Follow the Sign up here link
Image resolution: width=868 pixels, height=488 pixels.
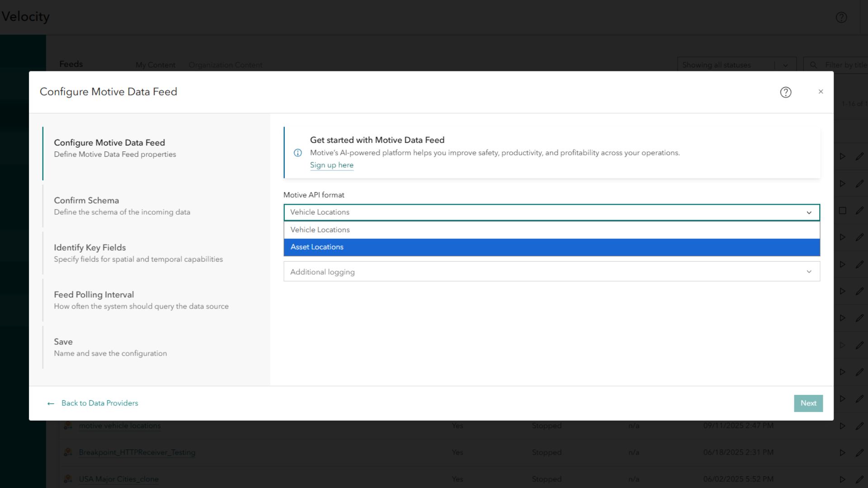(x=331, y=165)
